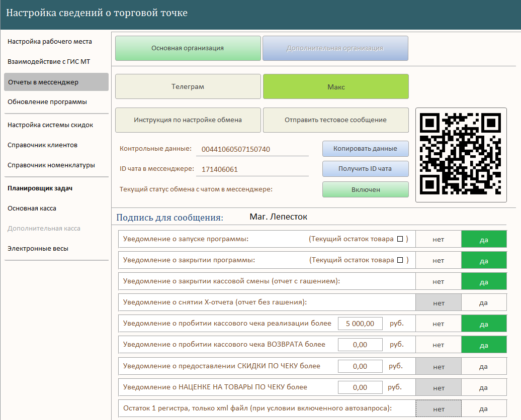
Task: Open Справочник клиентов
Action: (43, 145)
